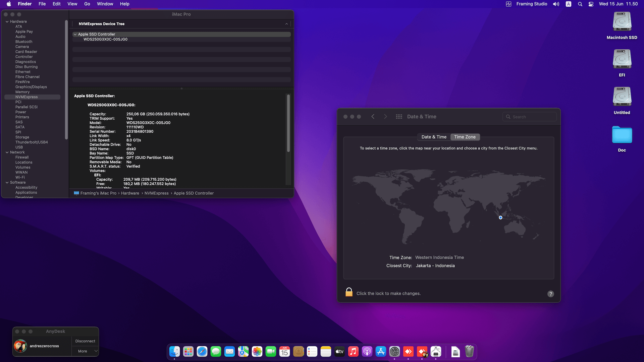
Task: Open System Information chip icon in Dock
Action: [x=436, y=351]
